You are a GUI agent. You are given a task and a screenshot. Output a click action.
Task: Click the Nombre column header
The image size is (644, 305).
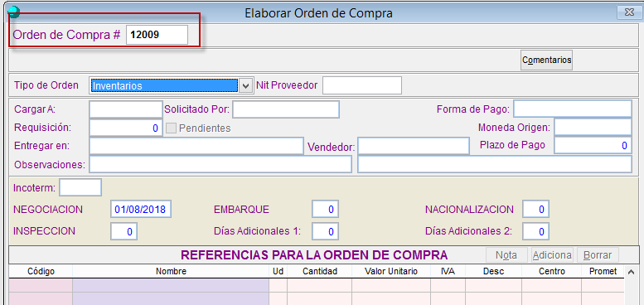pyautogui.click(x=171, y=271)
